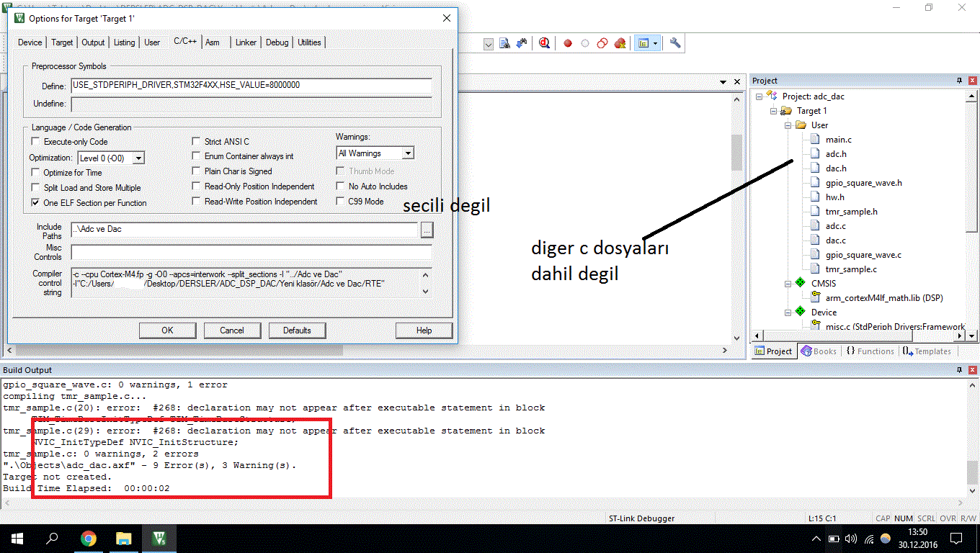Viewport: 980px width, 553px height.
Task: Open Google Chrome from the taskbar
Action: 89,538
